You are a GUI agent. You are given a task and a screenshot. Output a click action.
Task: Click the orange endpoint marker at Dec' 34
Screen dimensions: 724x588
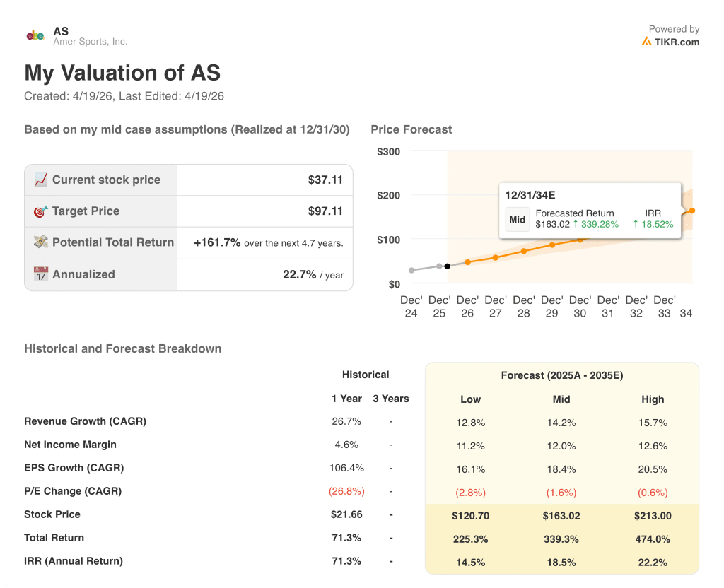click(691, 210)
